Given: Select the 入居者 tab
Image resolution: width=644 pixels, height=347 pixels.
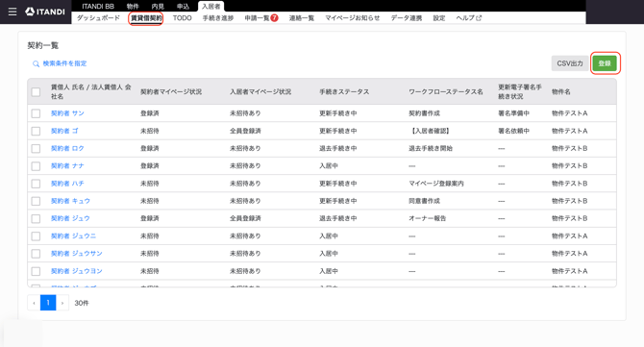Looking at the screenshot, I should pyautogui.click(x=211, y=6).
